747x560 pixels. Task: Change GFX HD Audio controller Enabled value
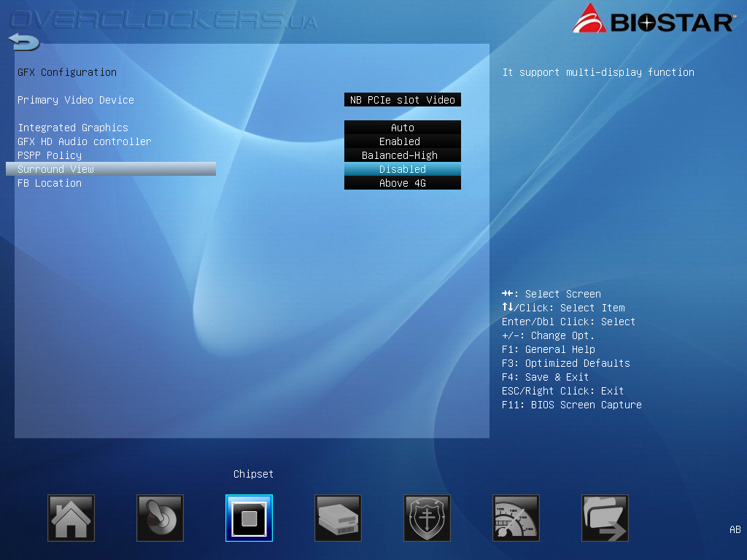click(403, 141)
